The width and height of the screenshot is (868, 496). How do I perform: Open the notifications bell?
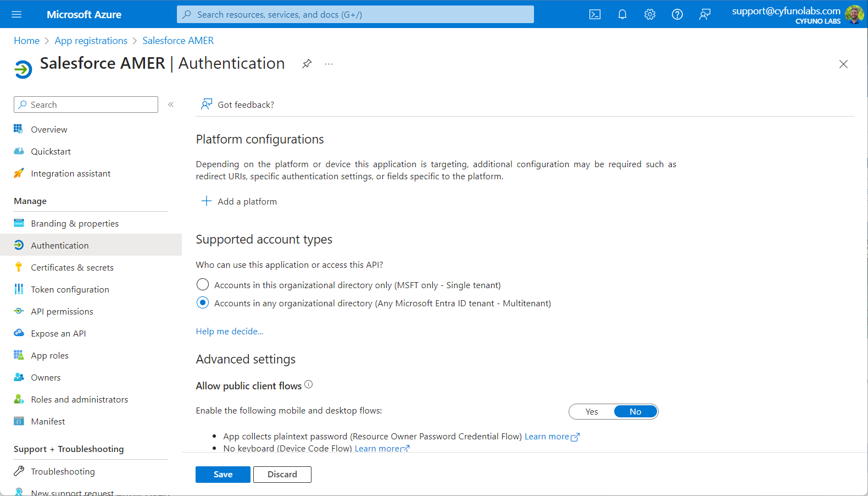tap(622, 14)
